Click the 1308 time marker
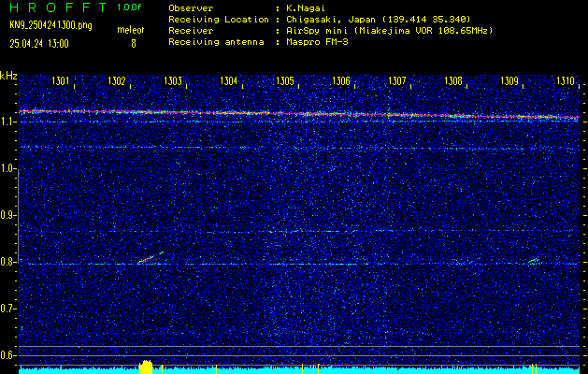 point(453,81)
